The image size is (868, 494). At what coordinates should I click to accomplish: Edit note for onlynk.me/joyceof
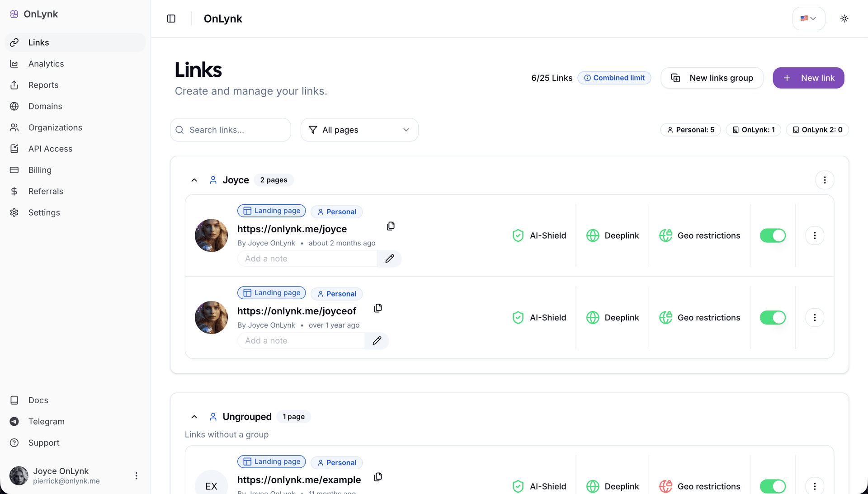(x=377, y=341)
